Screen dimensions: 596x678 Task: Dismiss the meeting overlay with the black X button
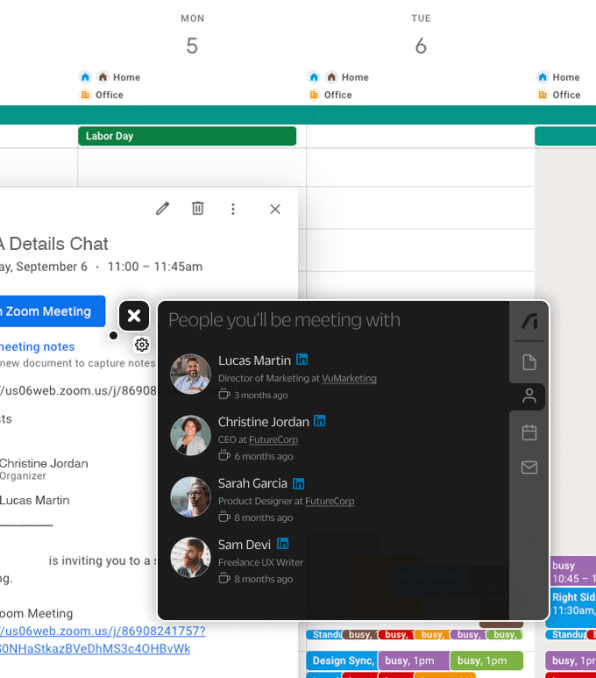134,316
